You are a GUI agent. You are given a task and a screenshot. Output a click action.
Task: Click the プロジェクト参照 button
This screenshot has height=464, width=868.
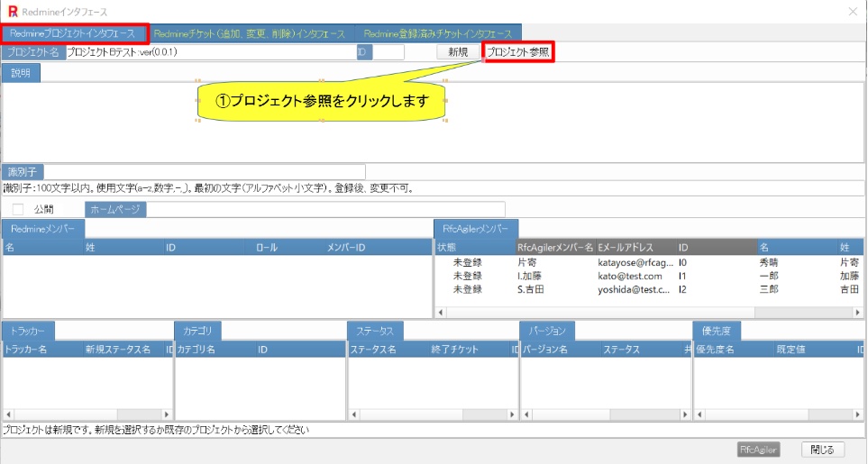click(517, 52)
